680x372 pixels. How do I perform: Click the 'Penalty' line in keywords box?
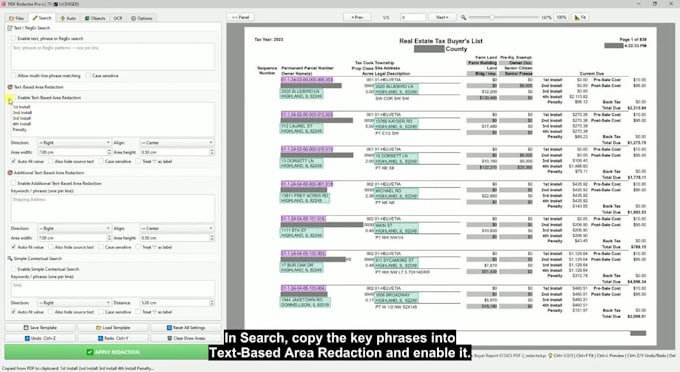[x=20, y=130]
